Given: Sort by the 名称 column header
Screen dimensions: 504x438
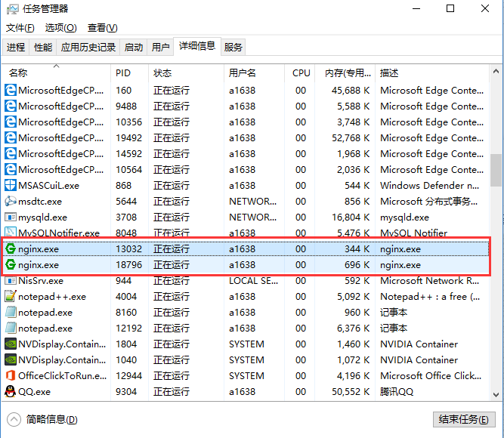Looking at the screenshot, I should click(x=56, y=73).
